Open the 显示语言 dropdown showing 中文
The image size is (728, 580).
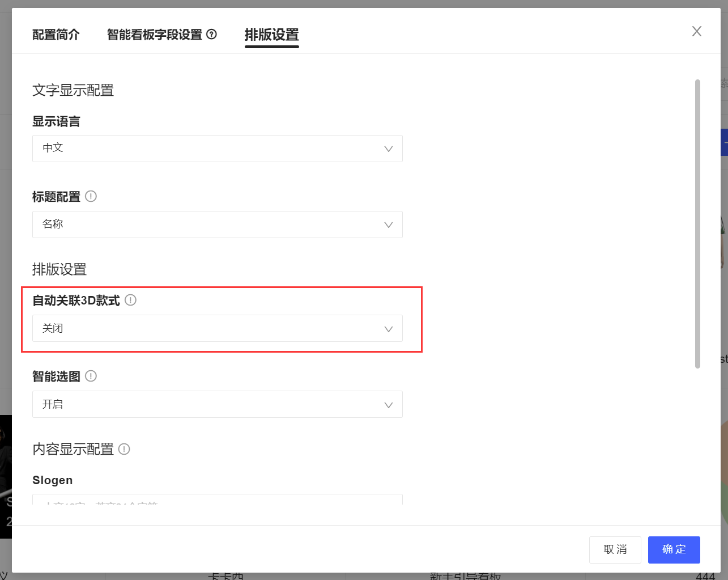[x=217, y=149]
